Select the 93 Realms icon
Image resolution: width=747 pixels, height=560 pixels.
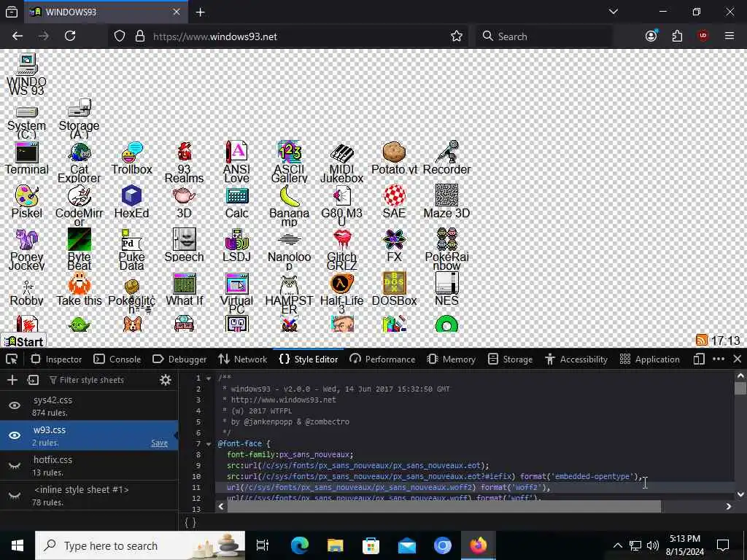(x=184, y=163)
